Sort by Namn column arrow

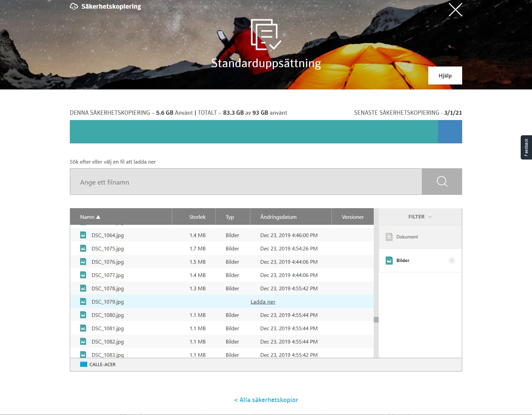pos(98,217)
